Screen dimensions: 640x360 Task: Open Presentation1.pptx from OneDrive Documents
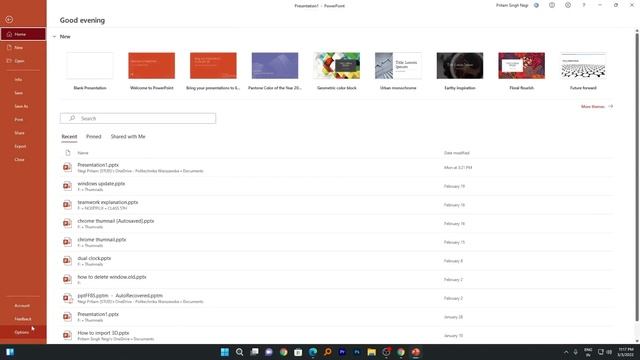coord(337,168)
